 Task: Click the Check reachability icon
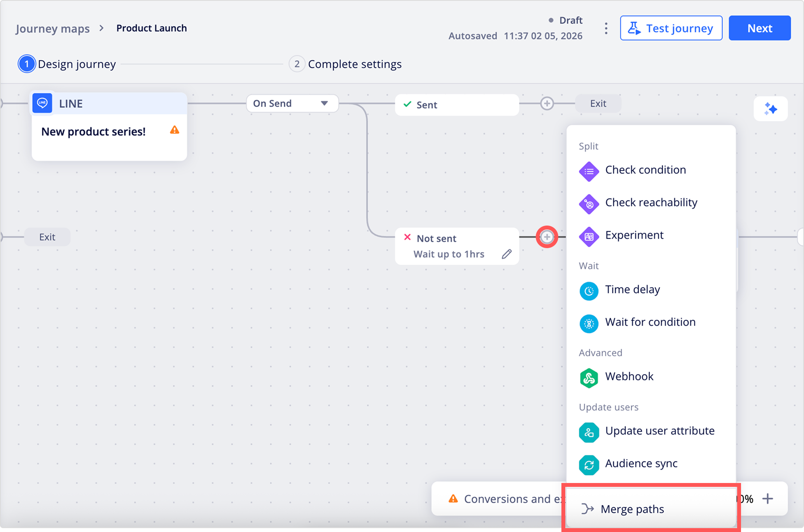pos(589,204)
